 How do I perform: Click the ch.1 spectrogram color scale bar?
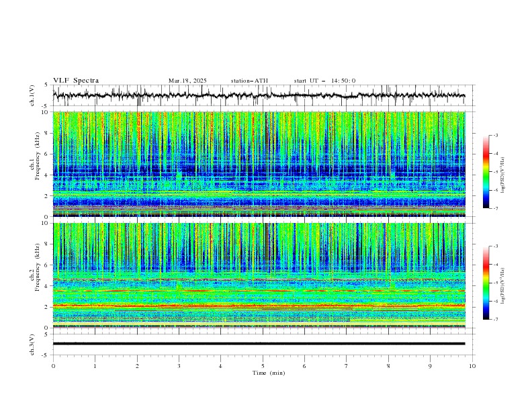click(x=486, y=172)
